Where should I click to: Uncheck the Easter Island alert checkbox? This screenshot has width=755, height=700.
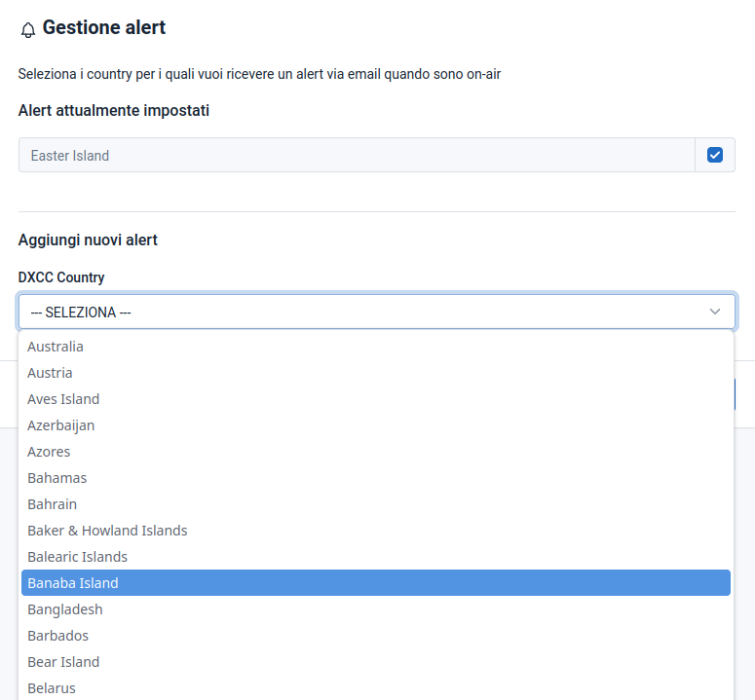pyautogui.click(x=714, y=155)
